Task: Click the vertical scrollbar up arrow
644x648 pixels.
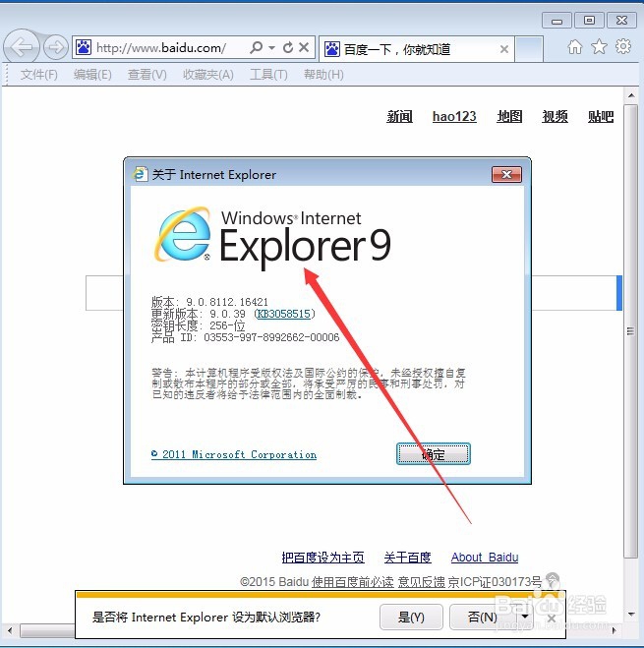Action: (631, 95)
